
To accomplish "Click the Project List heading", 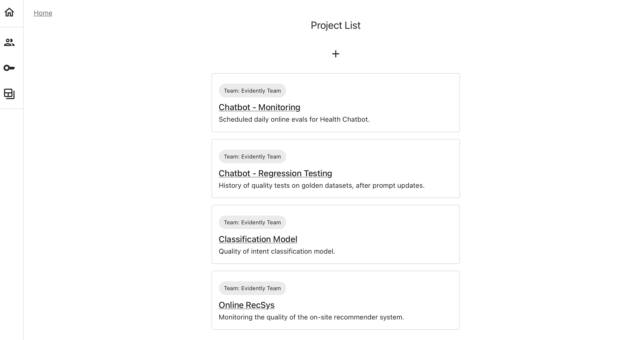I will pyautogui.click(x=336, y=25).
